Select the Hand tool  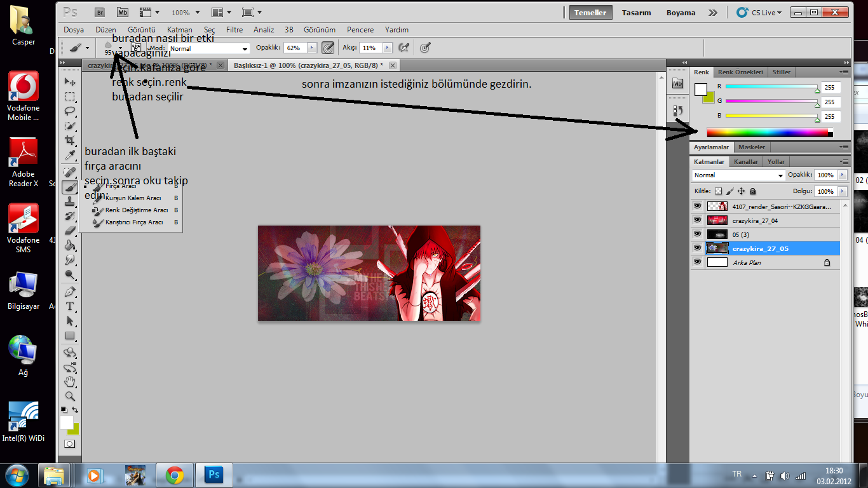tap(70, 382)
